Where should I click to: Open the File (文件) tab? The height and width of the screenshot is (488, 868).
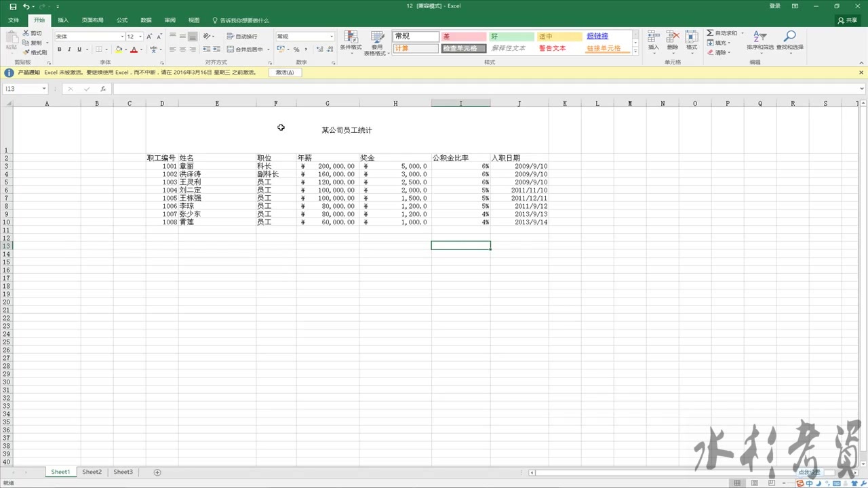(14, 20)
